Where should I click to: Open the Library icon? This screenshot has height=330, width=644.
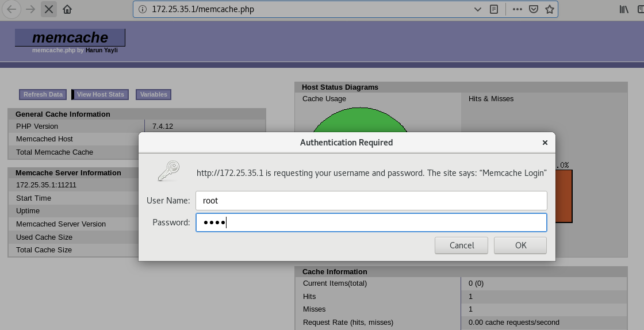pyautogui.click(x=624, y=9)
